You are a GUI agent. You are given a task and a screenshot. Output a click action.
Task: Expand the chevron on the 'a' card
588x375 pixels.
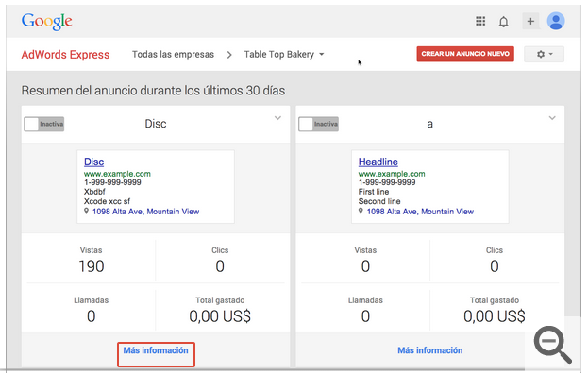[x=552, y=118]
